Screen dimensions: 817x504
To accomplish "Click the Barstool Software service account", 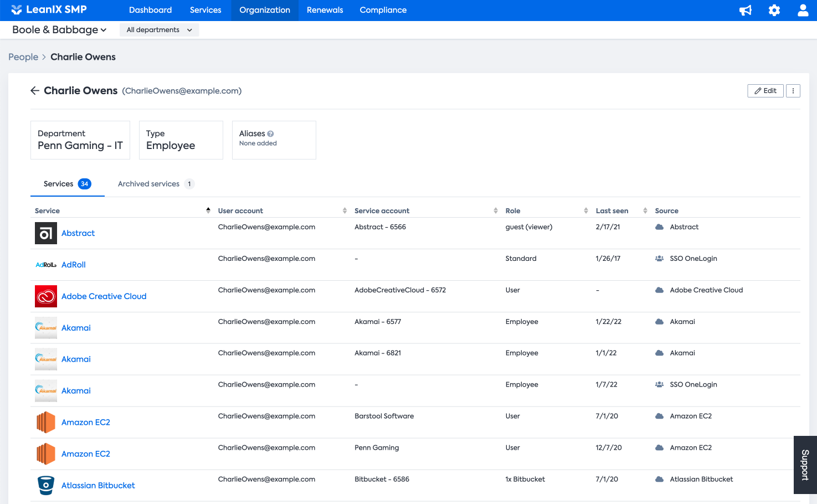I will (x=384, y=416).
